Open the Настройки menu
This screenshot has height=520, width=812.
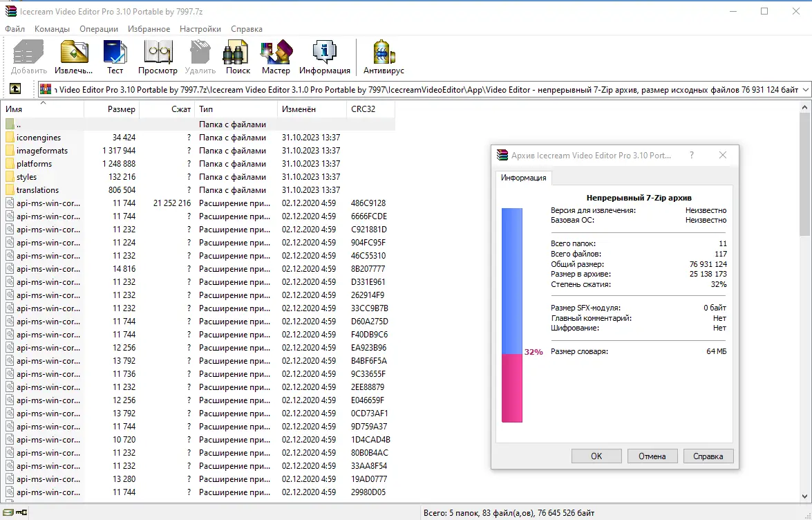(200, 29)
